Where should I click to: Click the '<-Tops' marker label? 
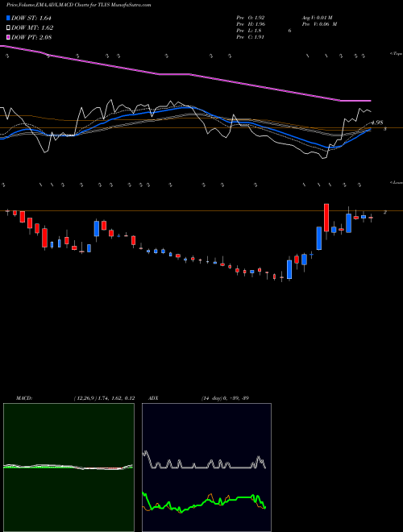[x=396, y=54]
